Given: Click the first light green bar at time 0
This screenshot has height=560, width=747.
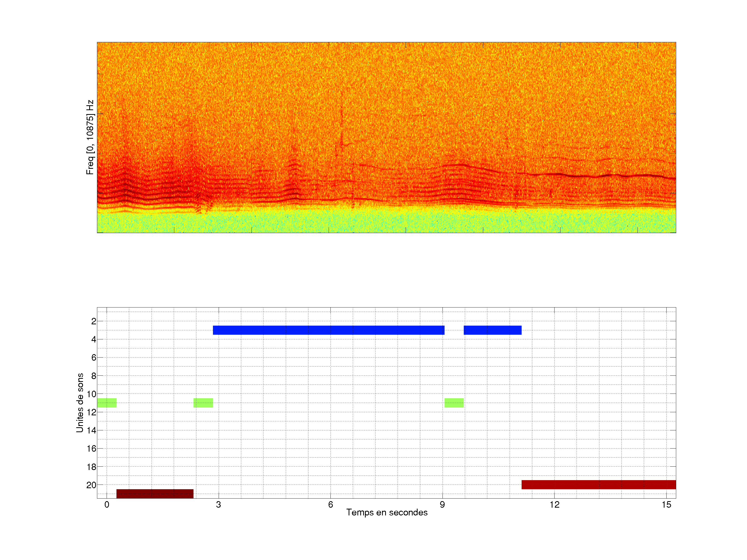Looking at the screenshot, I should [x=107, y=403].
